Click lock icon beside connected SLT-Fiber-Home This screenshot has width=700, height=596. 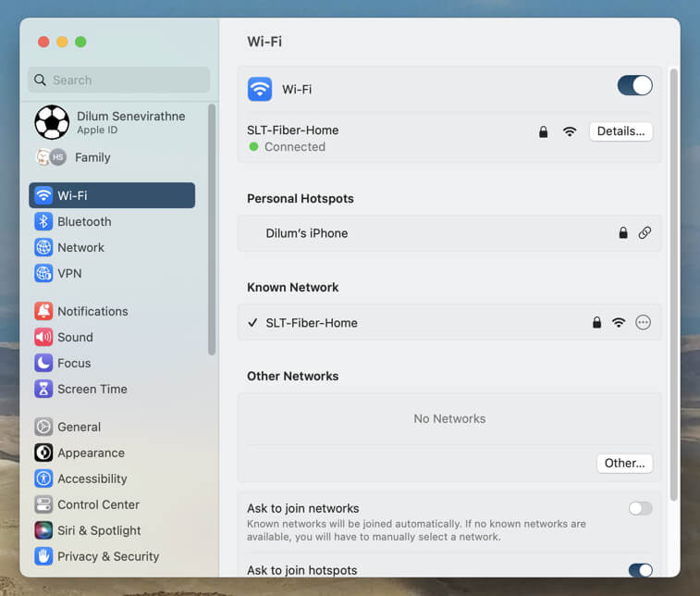click(544, 131)
